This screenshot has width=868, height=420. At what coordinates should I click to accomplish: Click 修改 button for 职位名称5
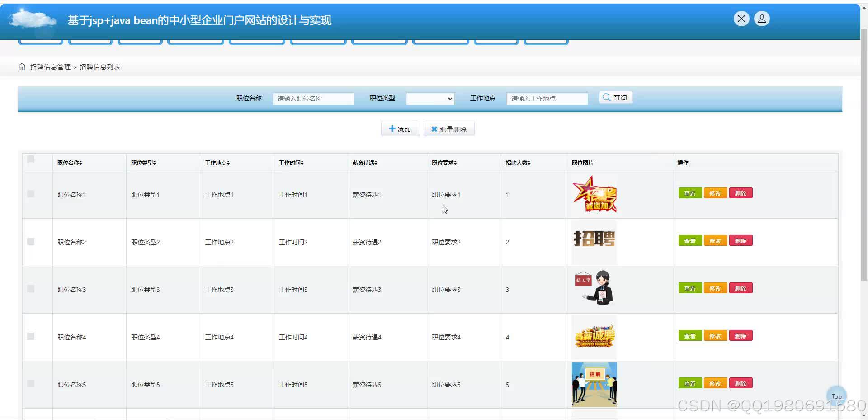[715, 383]
